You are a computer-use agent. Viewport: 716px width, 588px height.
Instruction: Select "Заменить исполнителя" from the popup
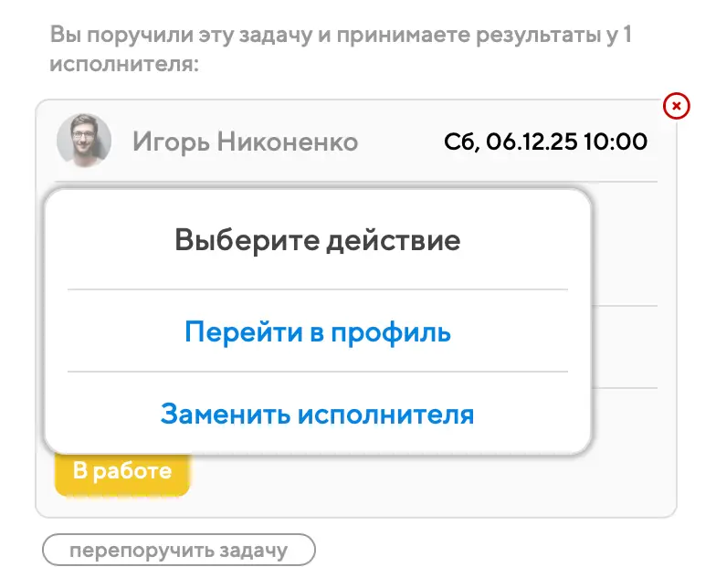(x=318, y=414)
